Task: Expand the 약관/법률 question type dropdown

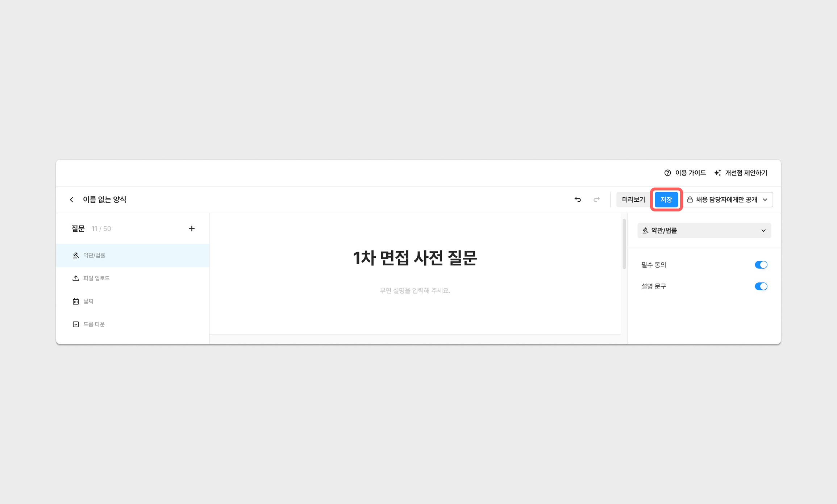Action: [x=704, y=231]
